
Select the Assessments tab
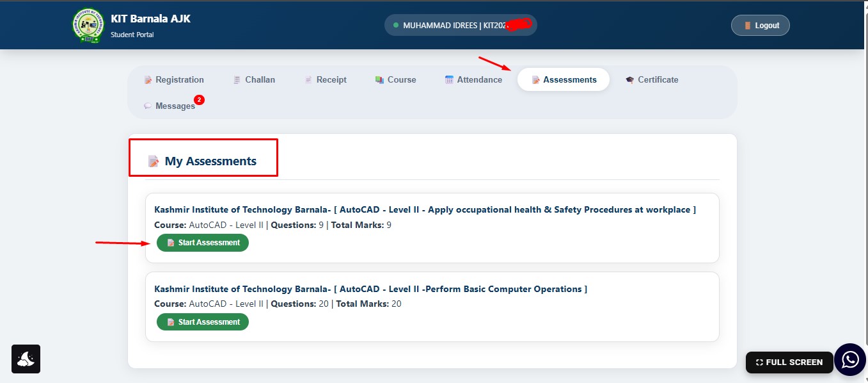(x=564, y=80)
